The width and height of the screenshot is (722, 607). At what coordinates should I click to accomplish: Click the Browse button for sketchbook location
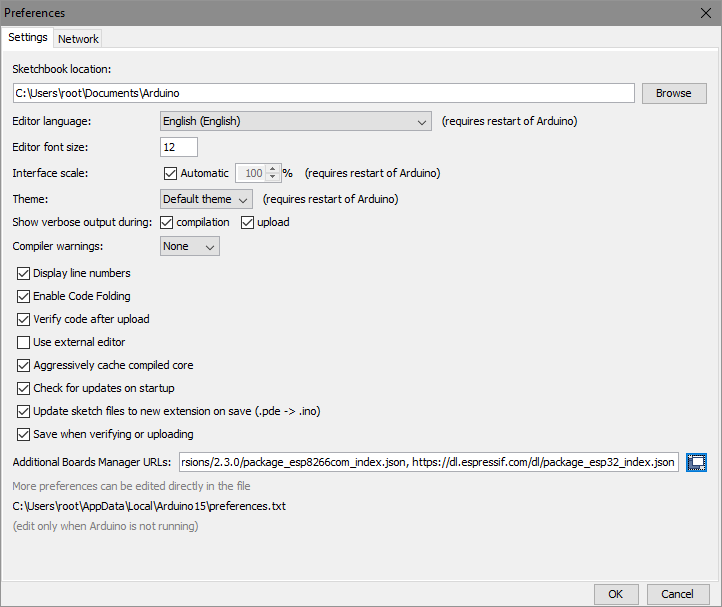pos(674,93)
